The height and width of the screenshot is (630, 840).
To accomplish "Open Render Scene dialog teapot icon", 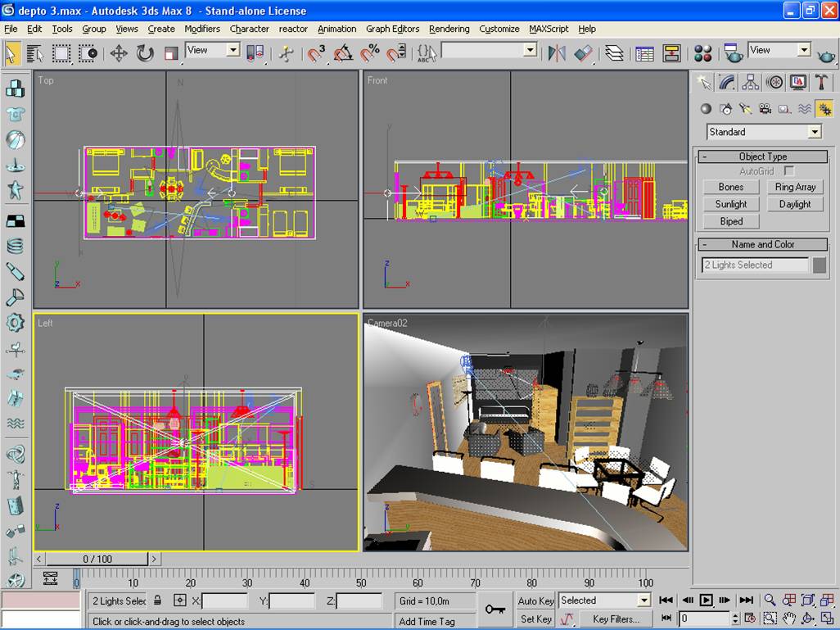I will coord(733,53).
